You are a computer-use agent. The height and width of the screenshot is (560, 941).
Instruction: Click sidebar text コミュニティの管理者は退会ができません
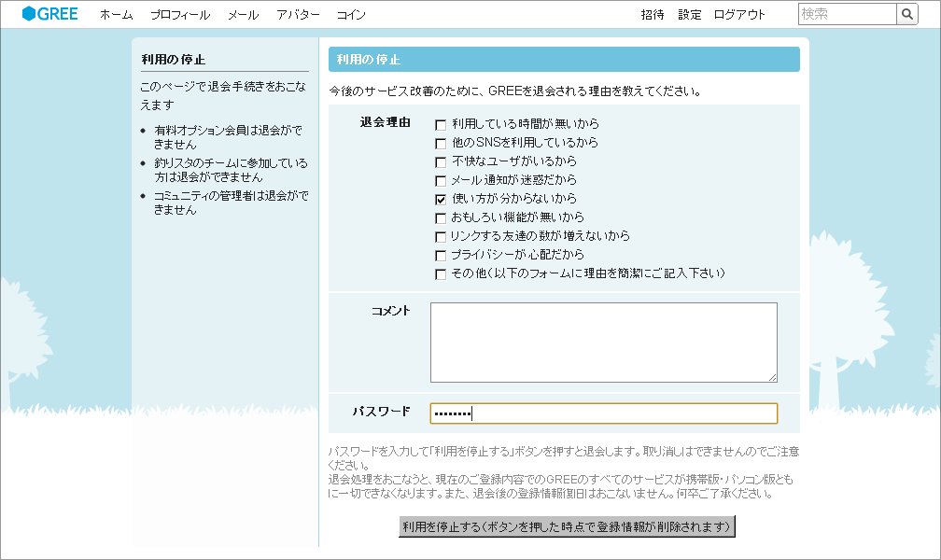[232, 203]
